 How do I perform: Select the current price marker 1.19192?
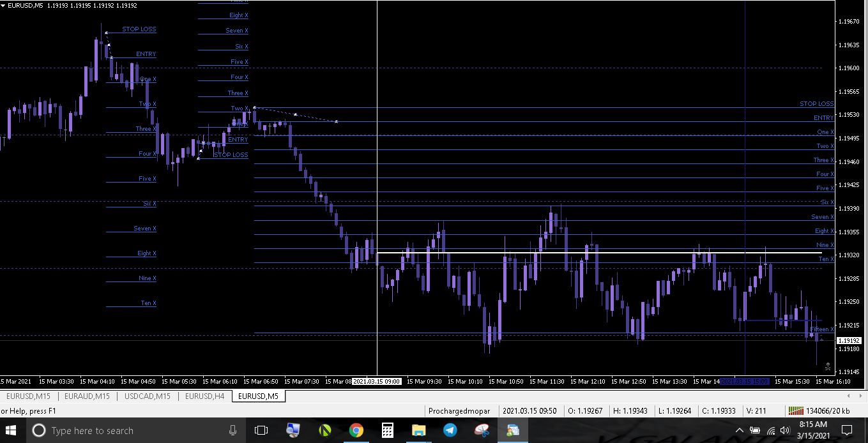tap(849, 341)
